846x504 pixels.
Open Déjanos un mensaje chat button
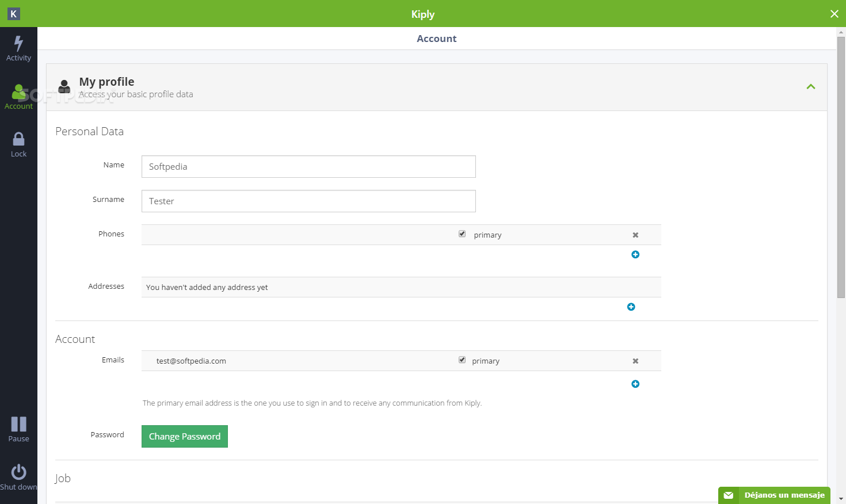pos(774,495)
